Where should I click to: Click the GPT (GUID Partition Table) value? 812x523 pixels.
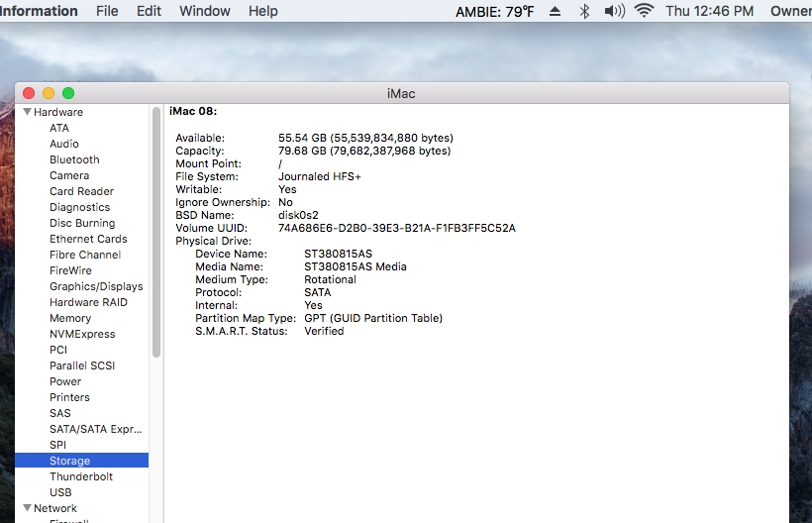373,318
